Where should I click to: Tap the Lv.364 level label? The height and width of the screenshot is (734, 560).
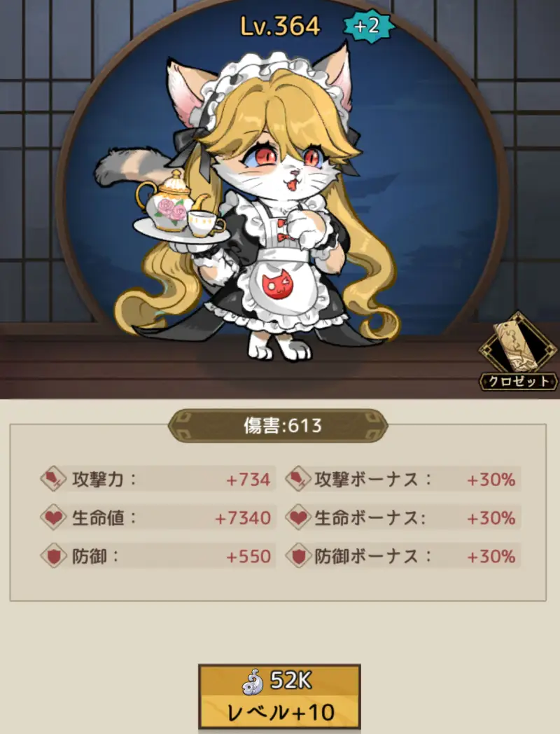[x=280, y=26]
